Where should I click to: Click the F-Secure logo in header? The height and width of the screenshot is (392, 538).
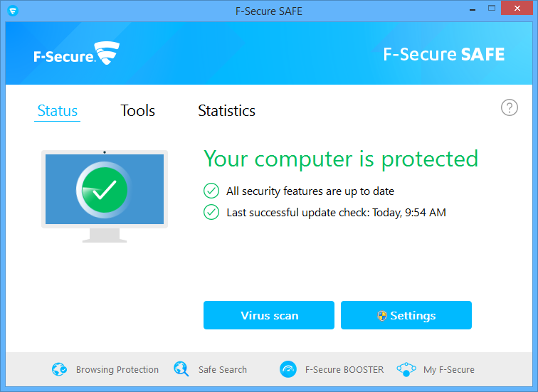point(76,54)
